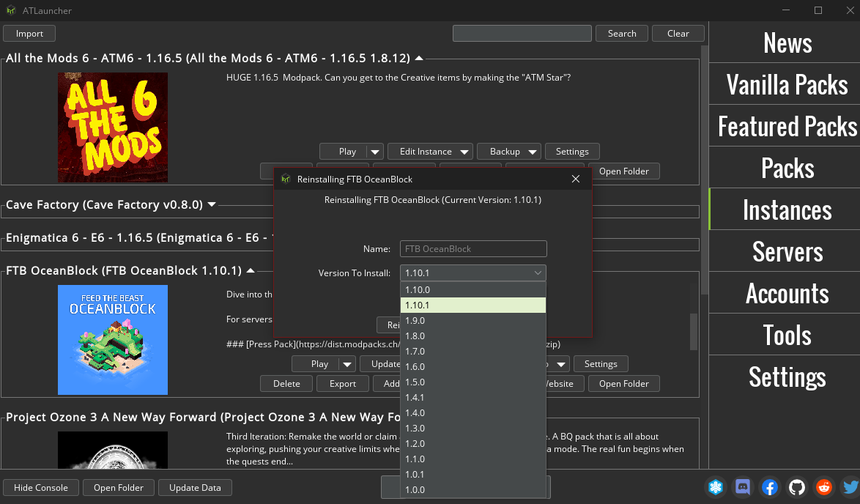The width and height of the screenshot is (860, 504).
Task: Export the FTB OceanBlock instance
Action: (x=343, y=383)
